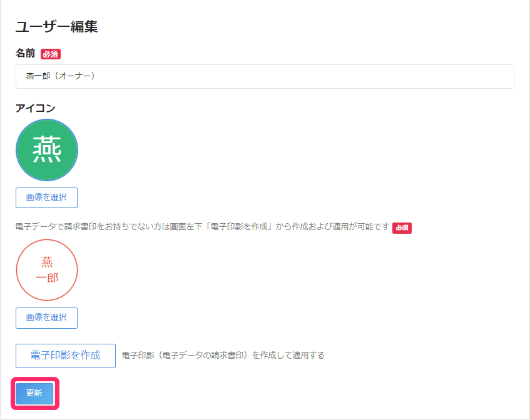Click the 必須 badge beside 名前
The width and height of the screenshot is (530, 420).
tap(51, 54)
